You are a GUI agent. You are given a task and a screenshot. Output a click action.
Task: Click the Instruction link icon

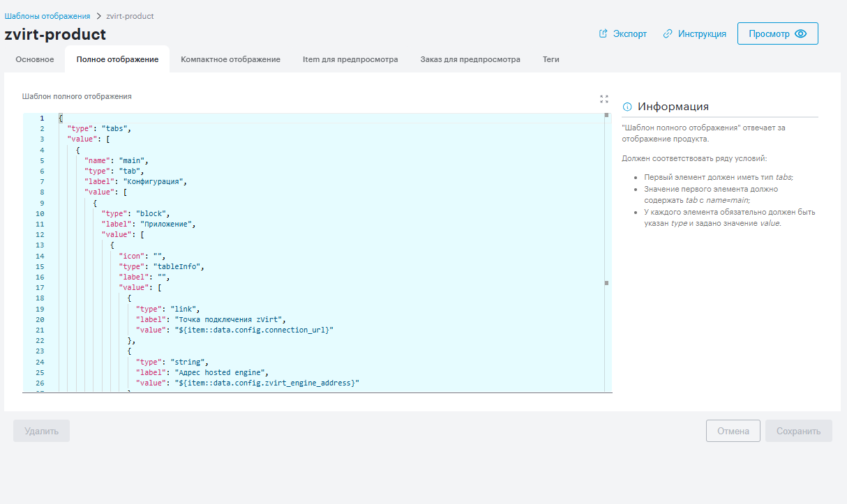click(668, 33)
